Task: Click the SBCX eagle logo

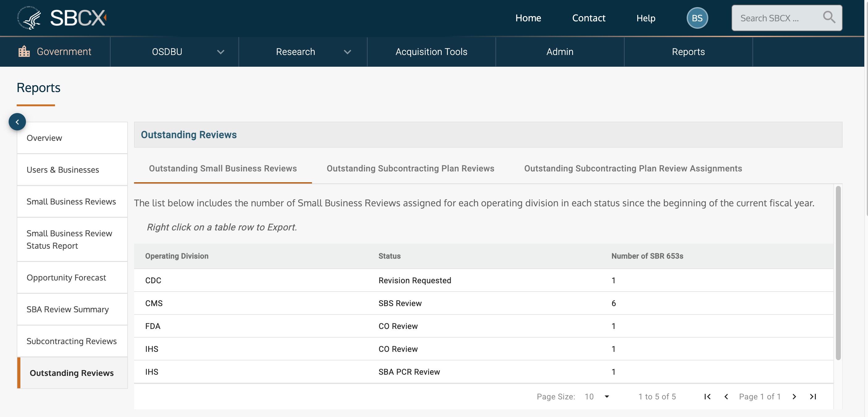Action: [x=30, y=18]
